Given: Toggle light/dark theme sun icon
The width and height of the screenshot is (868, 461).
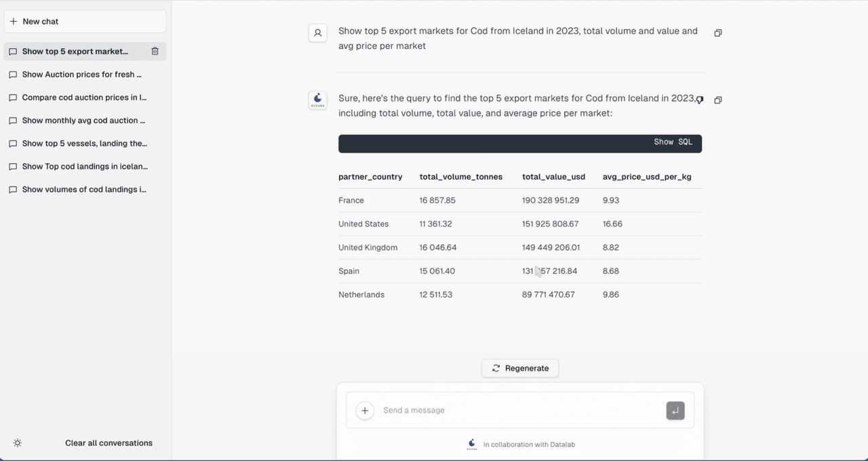Looking at the screenshot, I should click(x=18, y=443).
